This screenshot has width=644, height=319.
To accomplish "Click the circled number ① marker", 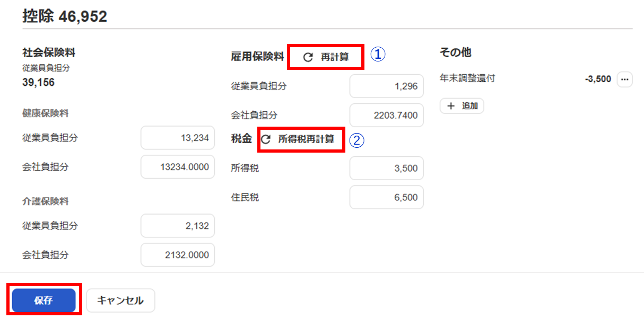I will click(x=377, y=55).
